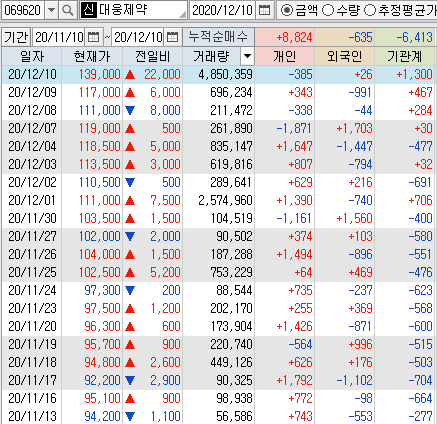Click the 외국인 column header
Viewport: 437px width, 424px height.
coord(345,56)
